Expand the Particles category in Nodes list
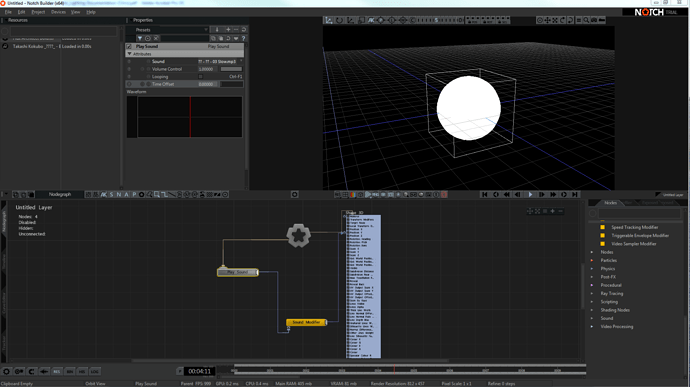This screenshot has width=690, height=387. pos(592,260)
